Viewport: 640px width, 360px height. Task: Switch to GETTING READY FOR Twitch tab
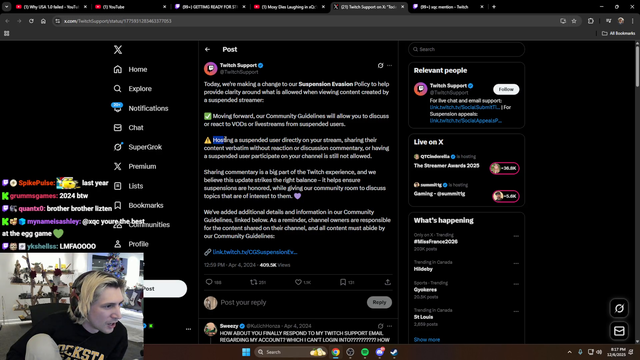(x=209, y=7)
